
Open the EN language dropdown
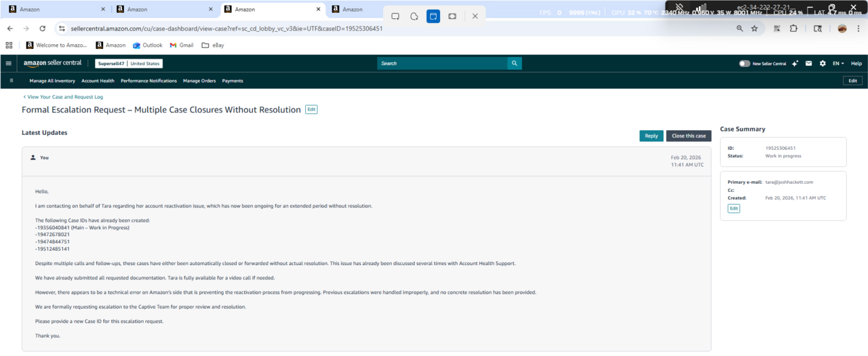pyautogui.click(x=838, y=63)
